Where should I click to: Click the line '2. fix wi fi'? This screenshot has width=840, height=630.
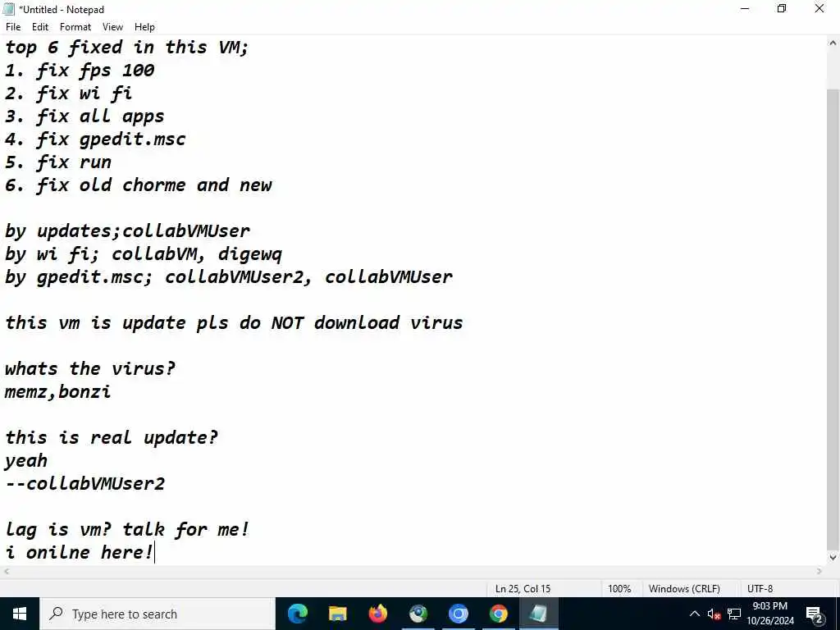[x=69, y=94]
